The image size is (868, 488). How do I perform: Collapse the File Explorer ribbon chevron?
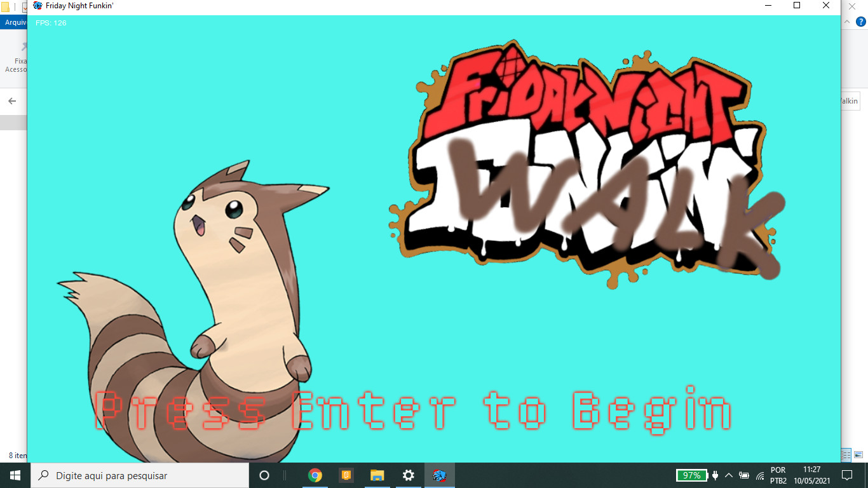847,22
